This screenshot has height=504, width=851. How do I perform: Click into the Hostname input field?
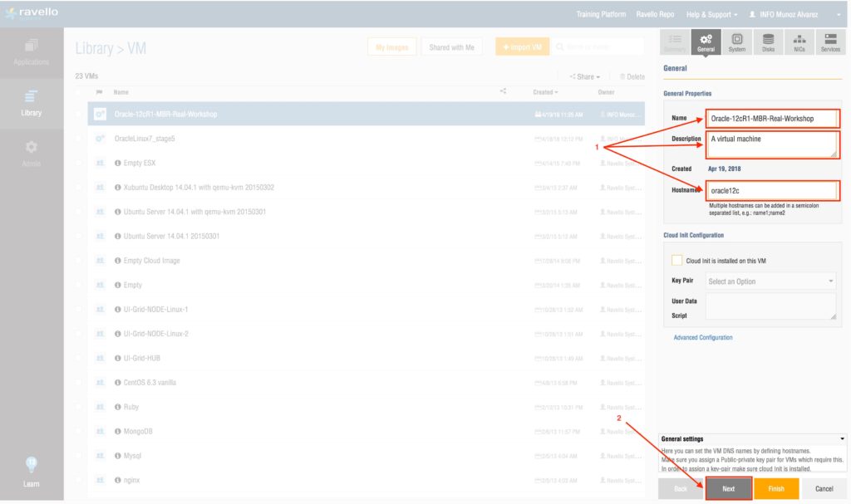[x=771, y=191]
